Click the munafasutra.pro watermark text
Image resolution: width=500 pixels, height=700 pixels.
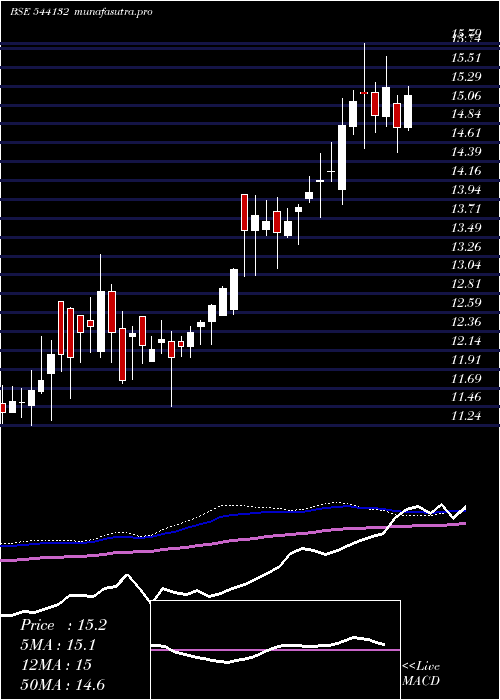(x=114, y=12)
